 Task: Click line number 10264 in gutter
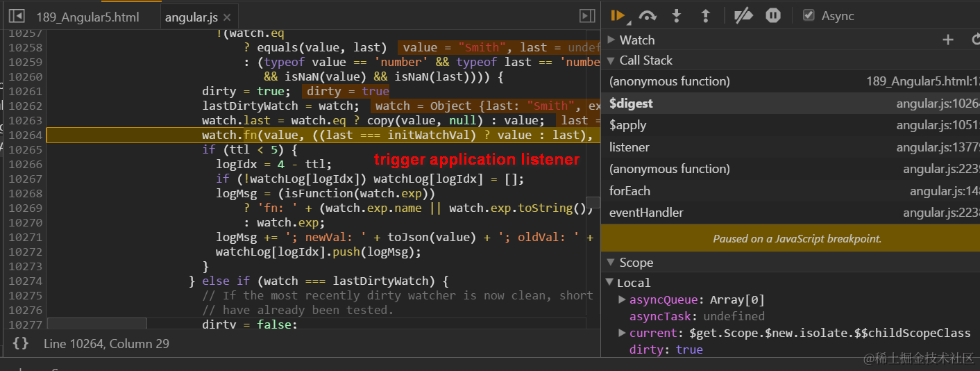tap(26, 135)
